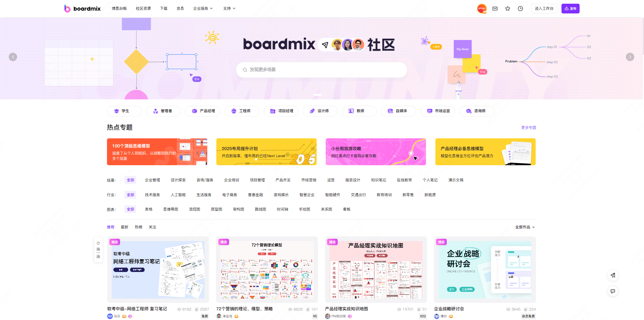Switch to the 推荐 tab

(x=111, y=227)
